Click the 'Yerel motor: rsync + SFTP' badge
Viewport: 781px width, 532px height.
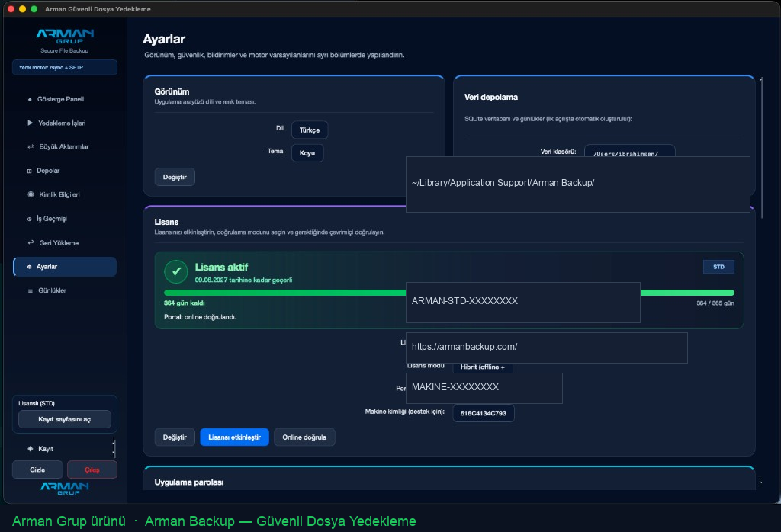(x=65, y=68)
